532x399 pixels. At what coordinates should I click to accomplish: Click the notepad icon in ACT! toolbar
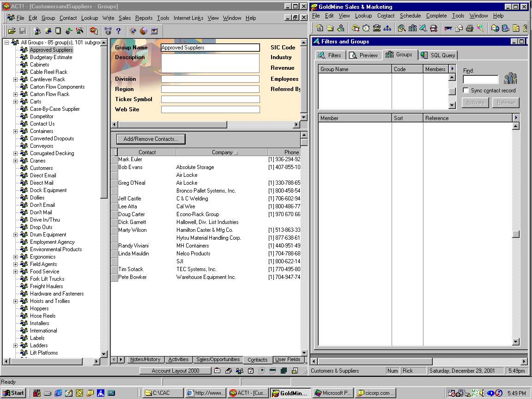click(x=58, y=31)
